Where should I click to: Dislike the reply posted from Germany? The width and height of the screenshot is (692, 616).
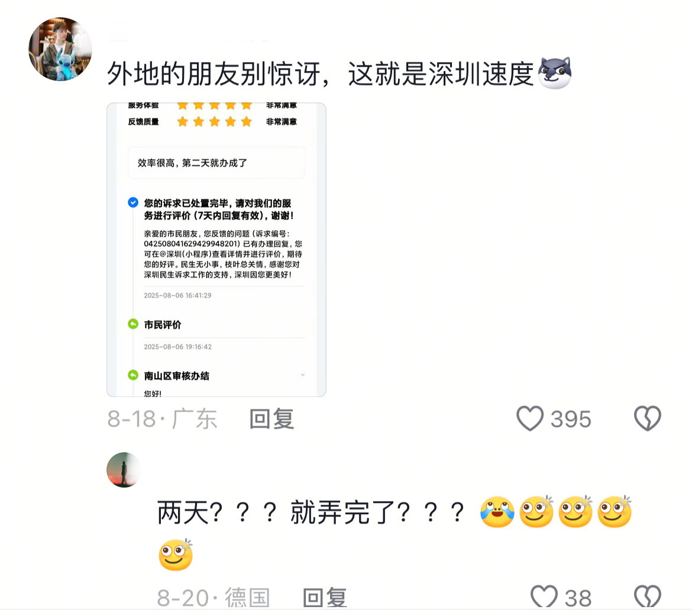click(648, 598)
